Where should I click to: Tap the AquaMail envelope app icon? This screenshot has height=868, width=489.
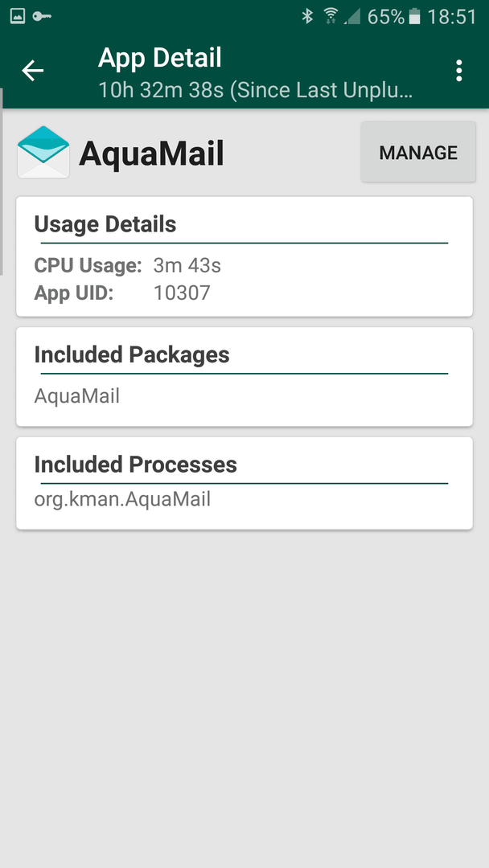43,152
